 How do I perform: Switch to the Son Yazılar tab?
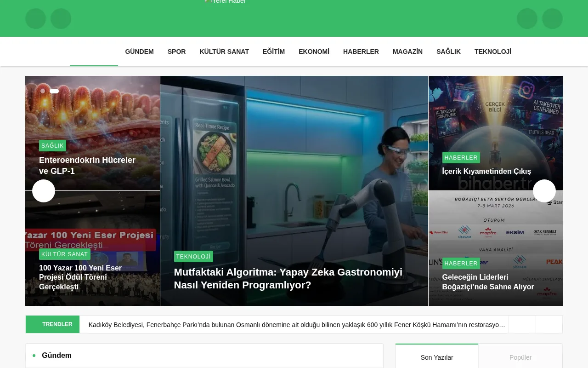pyautogui.click(x=437, y=357)
